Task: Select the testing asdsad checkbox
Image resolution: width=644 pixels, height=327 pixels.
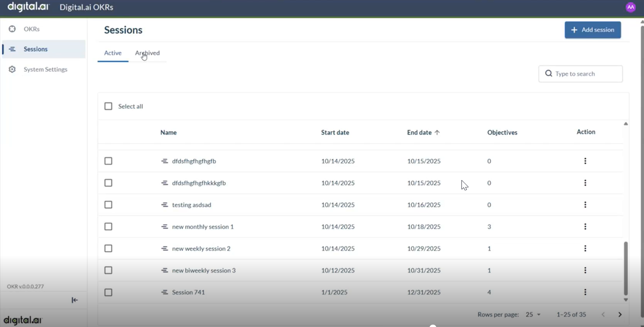Action: point(108,205)
